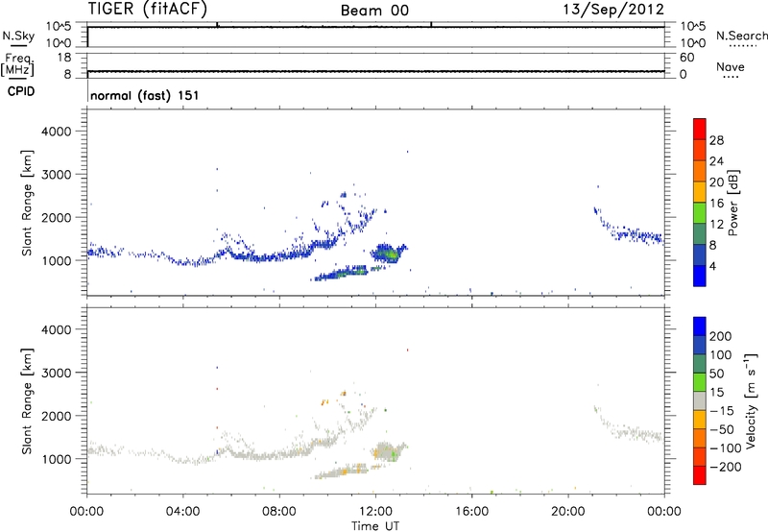
Task: Click the 'Time UT' axis title
Action: (375, 526)
